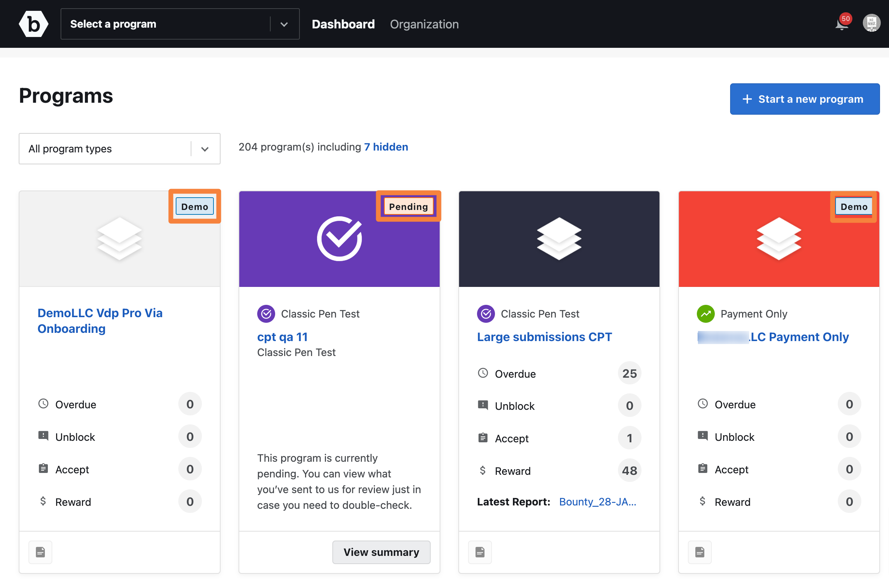This screenshot has height=588, width=889.
Task: Click chevron arrow in program types filter
Action: [204, 149]
